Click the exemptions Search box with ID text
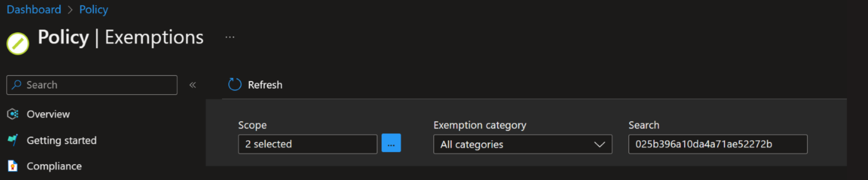The width and height of the screenshot is (868, 180). tap(718, 144)
